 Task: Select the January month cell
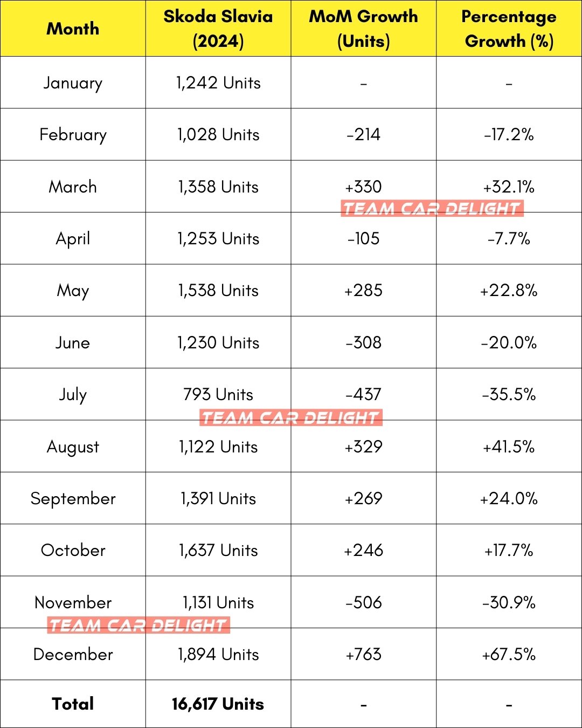click(73, 83)
